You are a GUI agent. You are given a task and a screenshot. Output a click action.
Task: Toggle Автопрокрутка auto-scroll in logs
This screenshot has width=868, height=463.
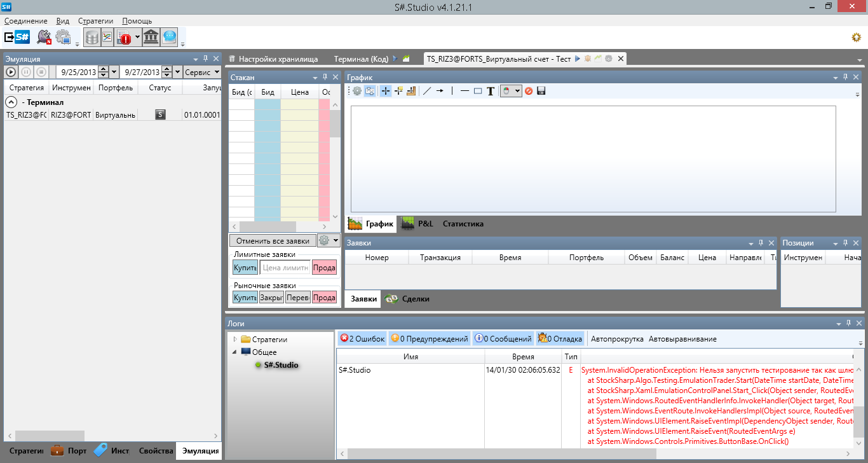[x=617, y=339]
